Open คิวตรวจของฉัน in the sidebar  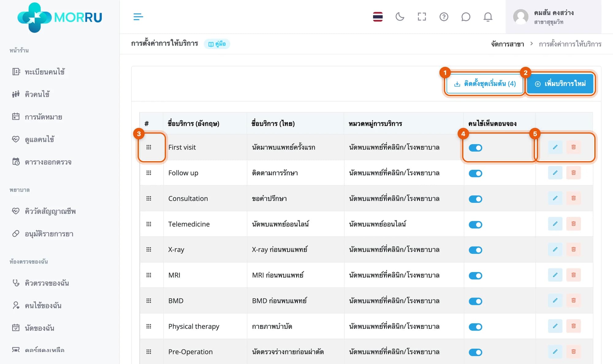[40, 283]
